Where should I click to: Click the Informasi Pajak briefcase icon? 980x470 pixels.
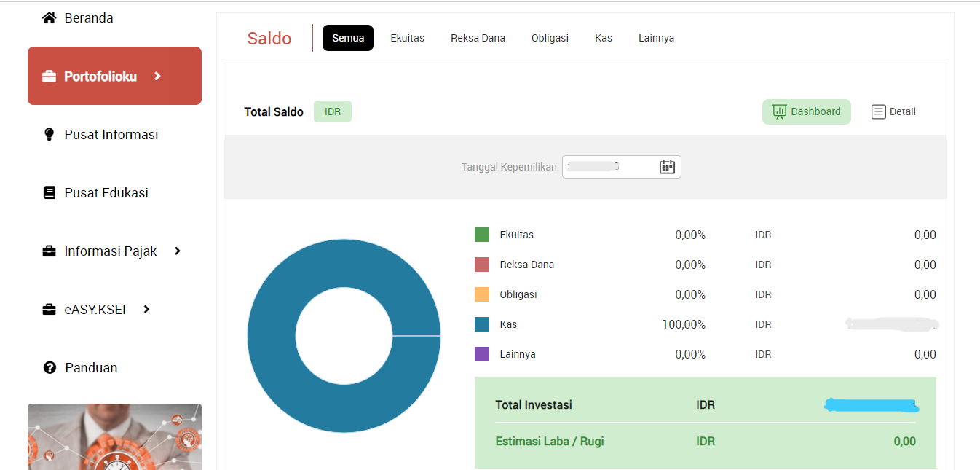[x=50, y=251]
